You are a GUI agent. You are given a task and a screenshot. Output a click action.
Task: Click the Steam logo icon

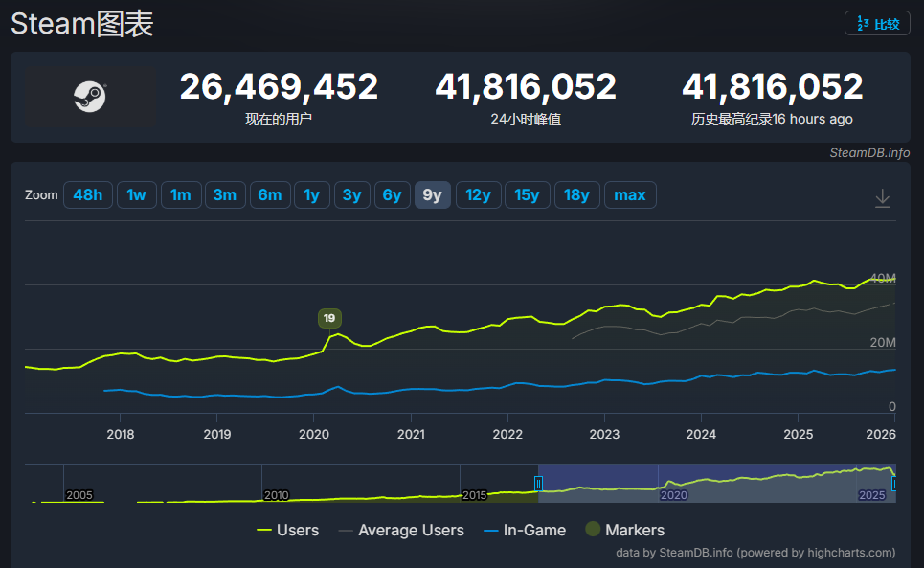point(90,97)
